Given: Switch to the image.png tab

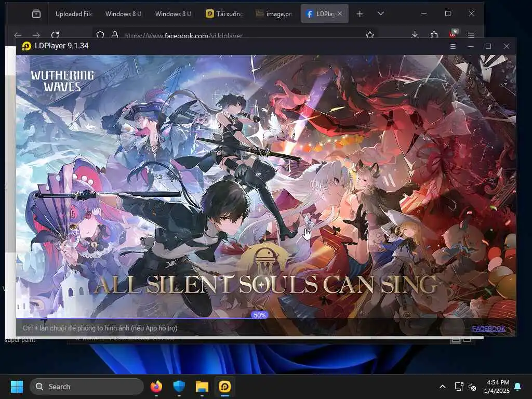Looking at the screenshot, I should click(x=274, y=14).
